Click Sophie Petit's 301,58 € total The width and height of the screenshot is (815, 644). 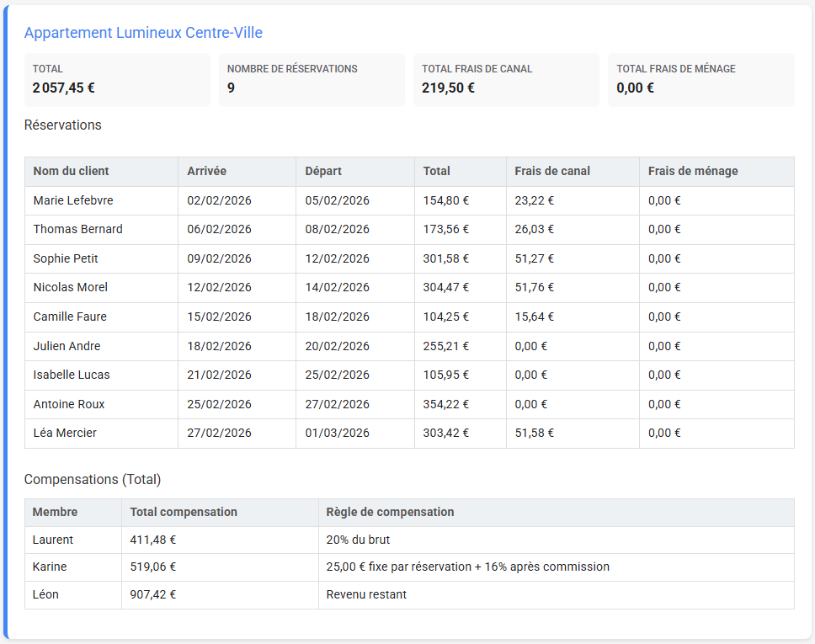[x=446, y=258]
